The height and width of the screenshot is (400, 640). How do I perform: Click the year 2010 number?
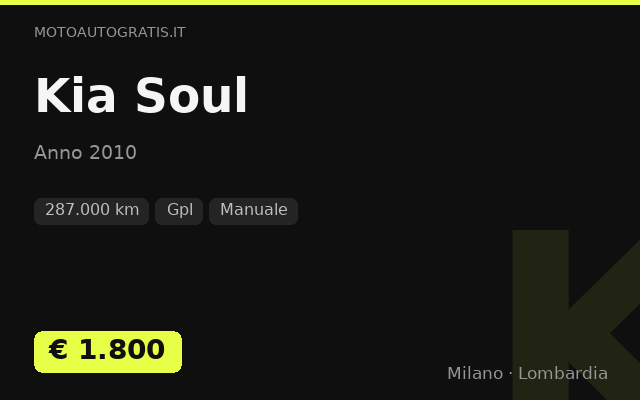pyautogui.click(x=113, y=153)
